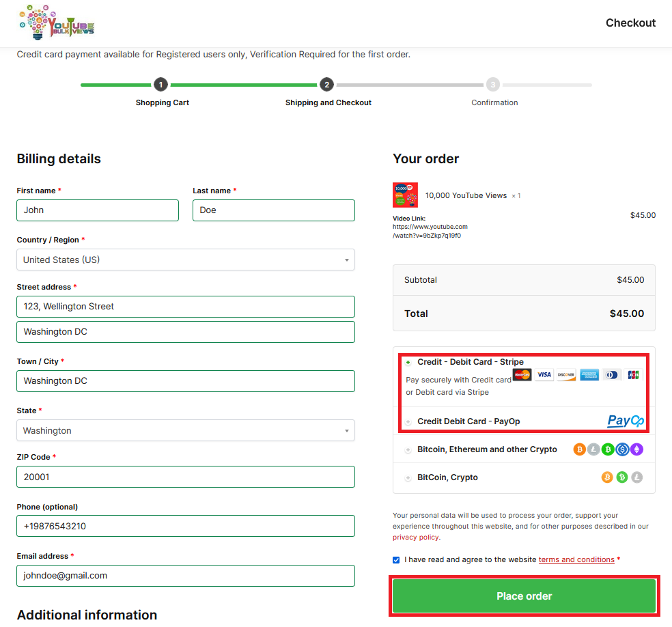Viewport: 672px width, 627px height.
Task: Click the MasterCard payment icon
Action: (522, 374)
